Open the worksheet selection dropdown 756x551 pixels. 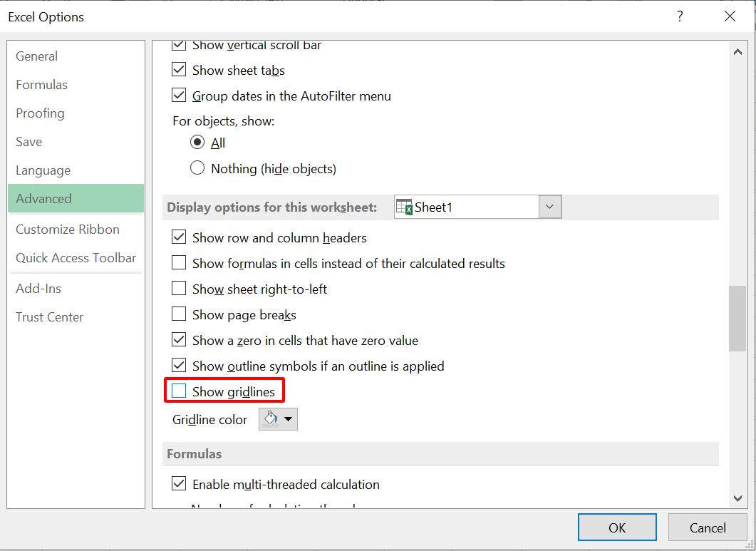[549, 206]
